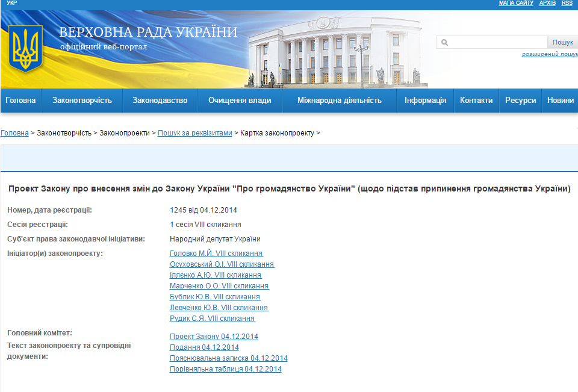Click the magnifier icon in search box

pos(444,42)
